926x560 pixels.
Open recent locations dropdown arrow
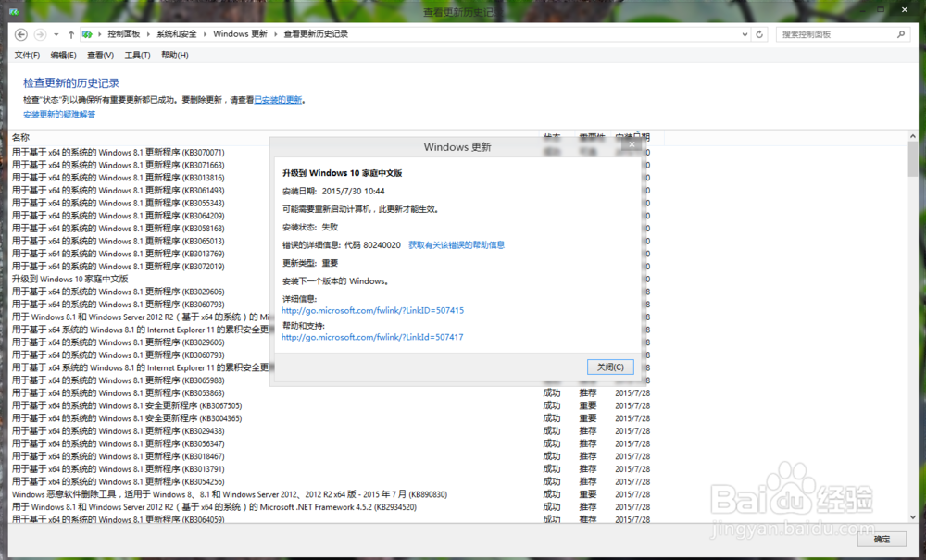coord(56,35)
